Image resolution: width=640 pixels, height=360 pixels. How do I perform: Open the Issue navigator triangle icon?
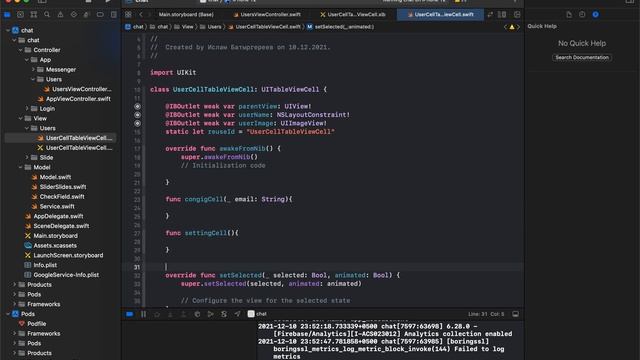click(x=60, y=15)
